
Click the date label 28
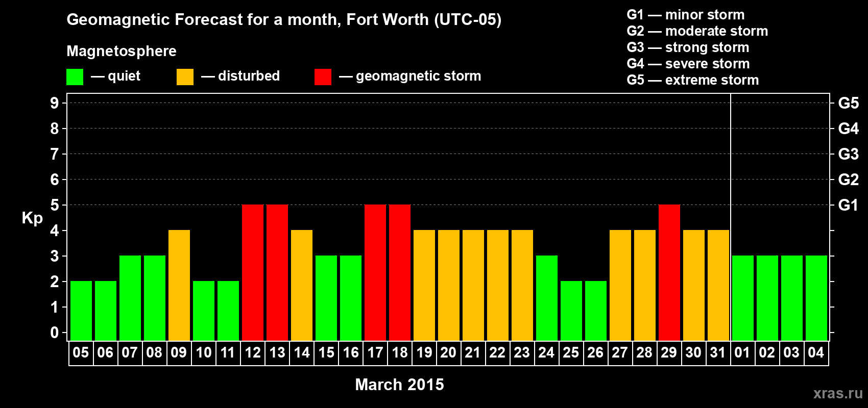[x=644, y=353]
